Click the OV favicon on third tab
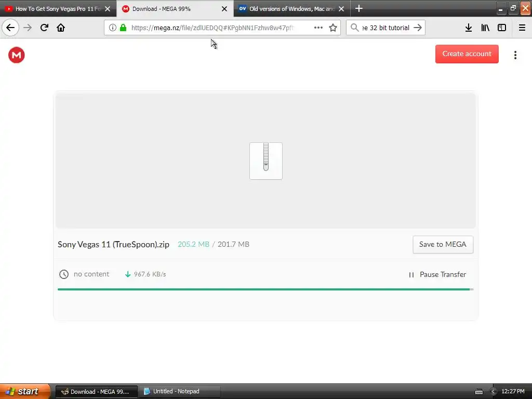Viewport: 532px width, 399px height. point(242,9)
